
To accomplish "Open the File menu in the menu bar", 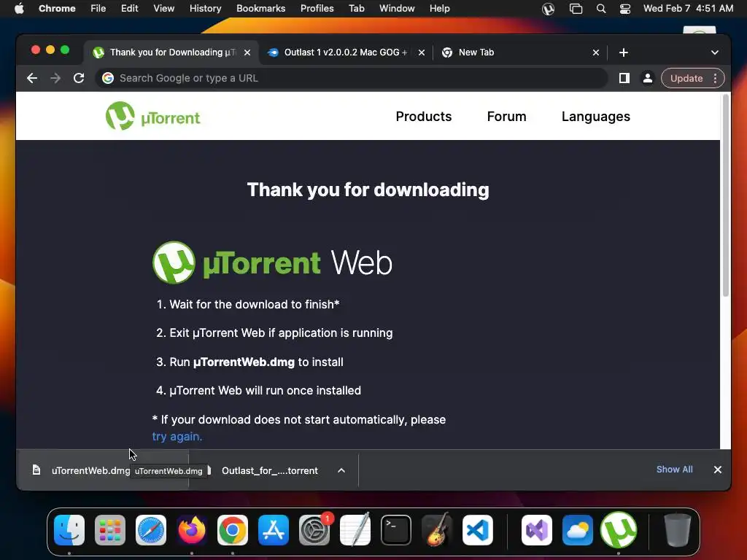I will pos(98,8).
